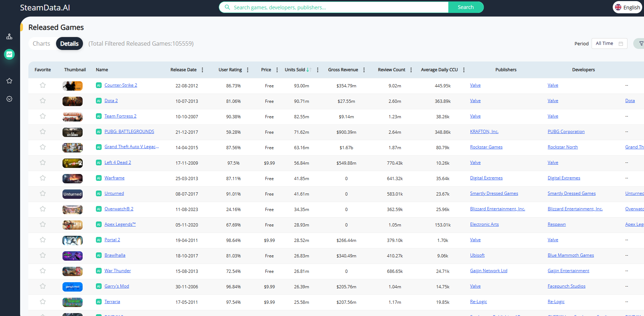Screen dimensions: 644x316
Task: Click the calendar icon in Period picker
Action: click(621, 43)
